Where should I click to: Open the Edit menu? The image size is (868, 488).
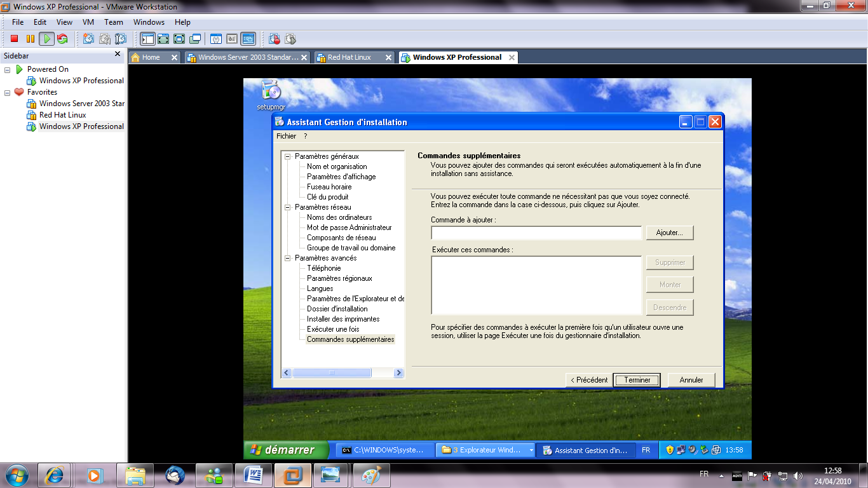click(40, 22)
